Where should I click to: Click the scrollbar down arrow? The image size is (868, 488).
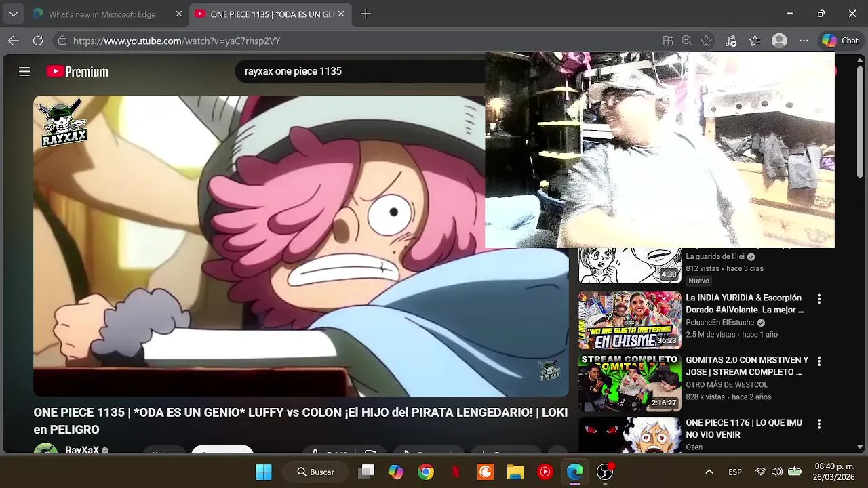[860, 447]
